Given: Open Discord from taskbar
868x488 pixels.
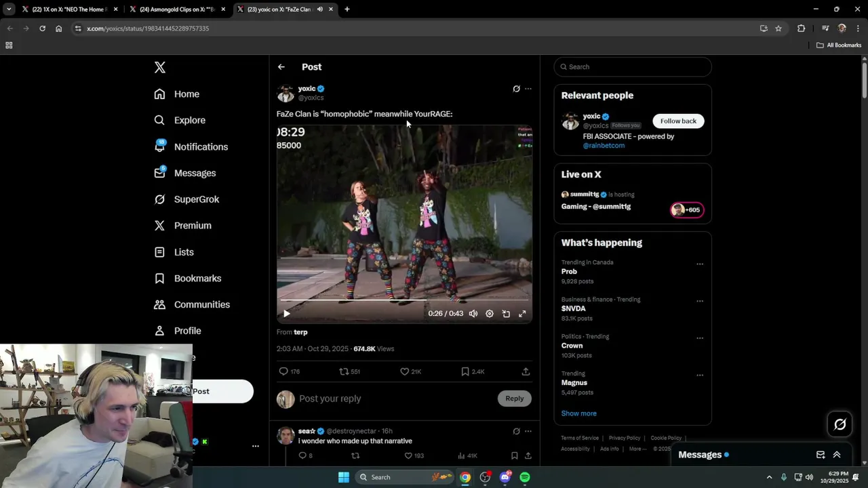Looking at the screenshot, I should tap(505, 477).
